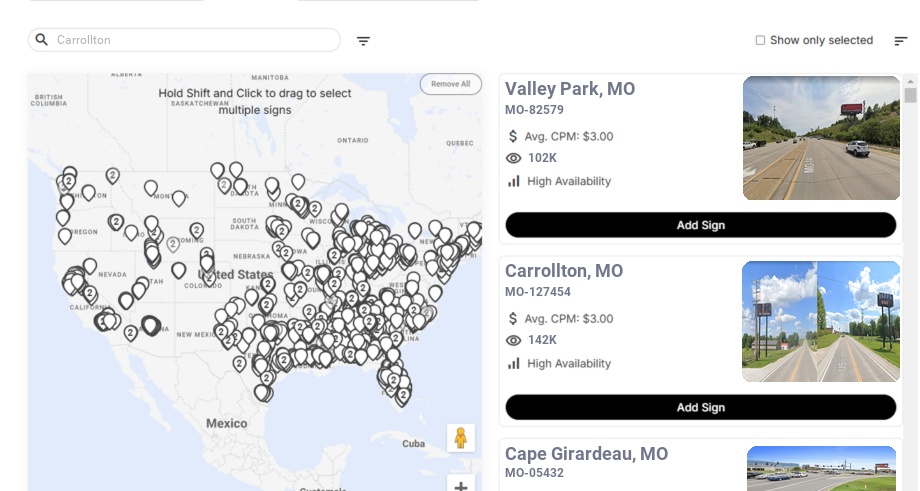Open the Cape Girardeau, MO listing title
Screen dimensions: 920x491
coord(586,454)
